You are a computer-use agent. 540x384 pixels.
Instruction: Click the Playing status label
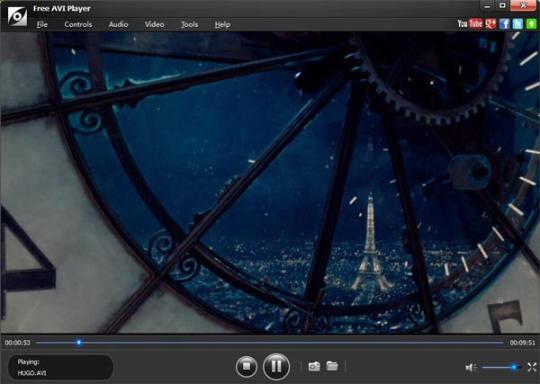28,362
